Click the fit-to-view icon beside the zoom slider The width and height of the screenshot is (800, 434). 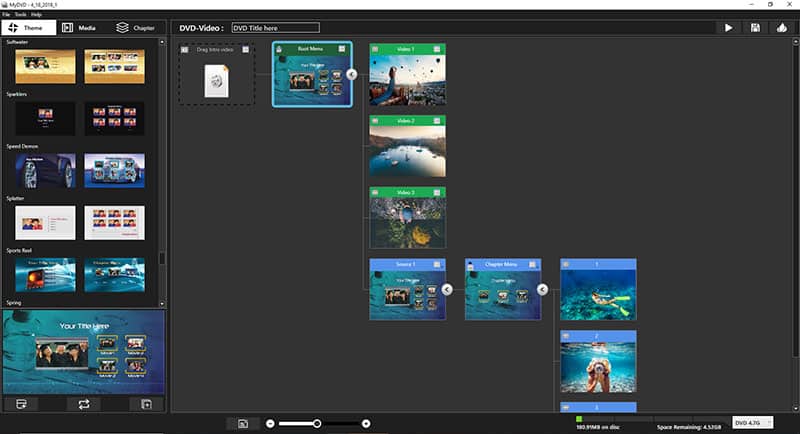pyautogui.click(x=243, y=423)
